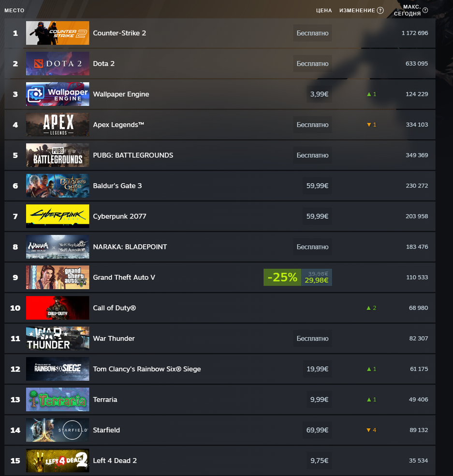The height and width of the screenshot is (476, 453).
Task: Click the Terraria logo thumbnail
Action: click(x=58, y=400)
